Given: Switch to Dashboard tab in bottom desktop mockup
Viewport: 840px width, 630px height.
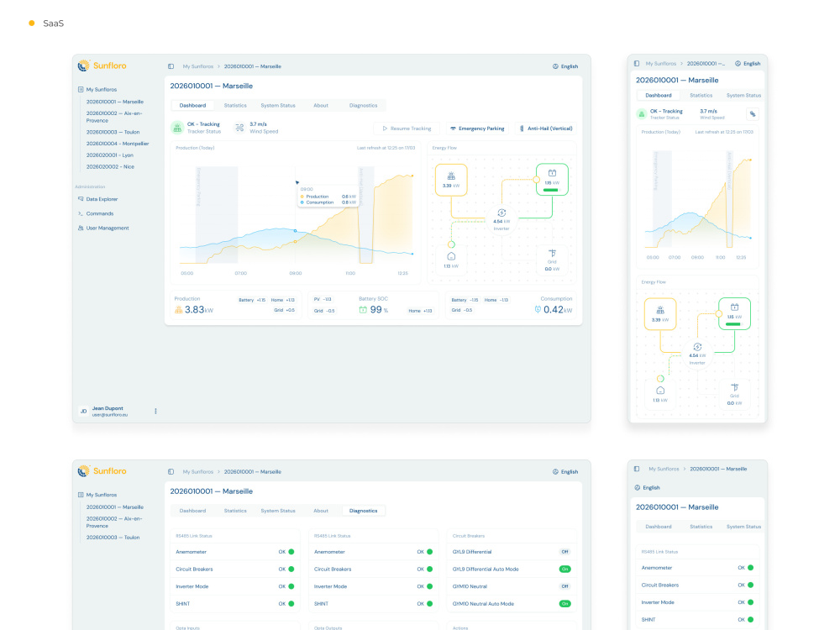Looking at the screenshot, I should (192, 511).
